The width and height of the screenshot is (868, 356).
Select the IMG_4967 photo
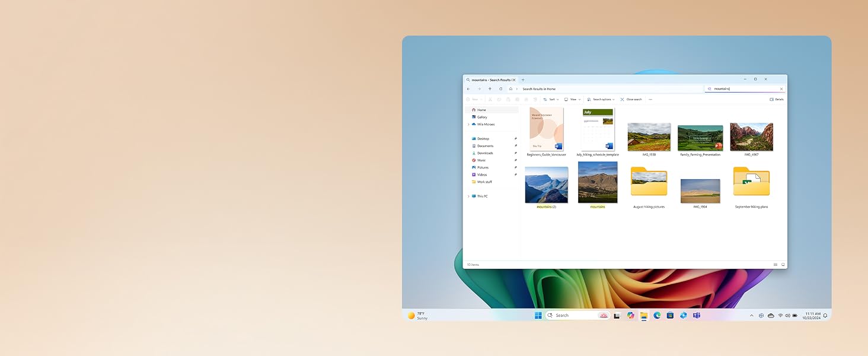click(x=752, y=139)
